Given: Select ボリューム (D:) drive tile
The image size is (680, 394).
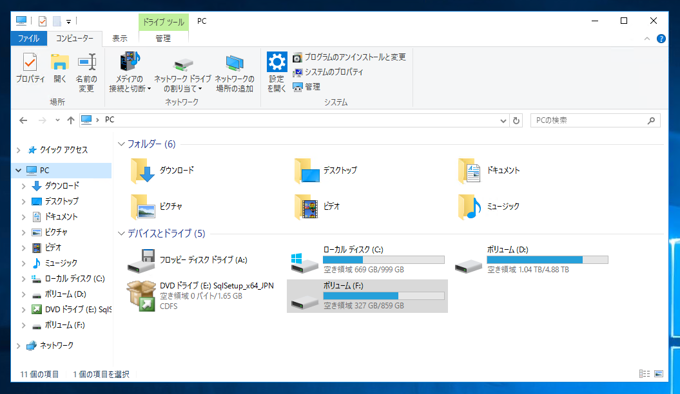Looking at the screenshot, I should point(531,260).
